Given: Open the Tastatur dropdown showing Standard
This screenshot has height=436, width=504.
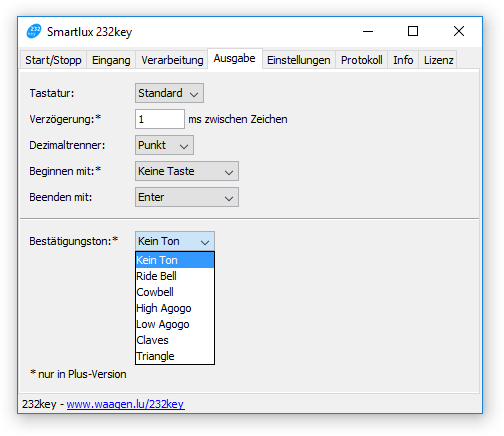Looking at the screenshot, I should (169, 93).
